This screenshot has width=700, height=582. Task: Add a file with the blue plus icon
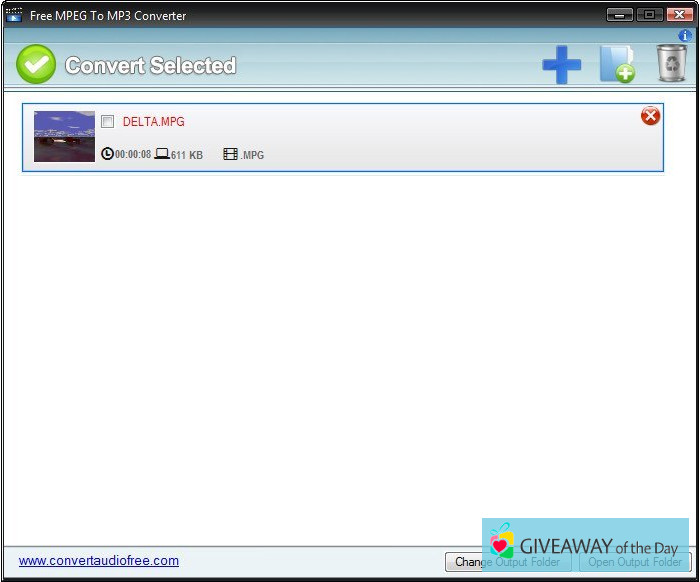tap(561, 65)
